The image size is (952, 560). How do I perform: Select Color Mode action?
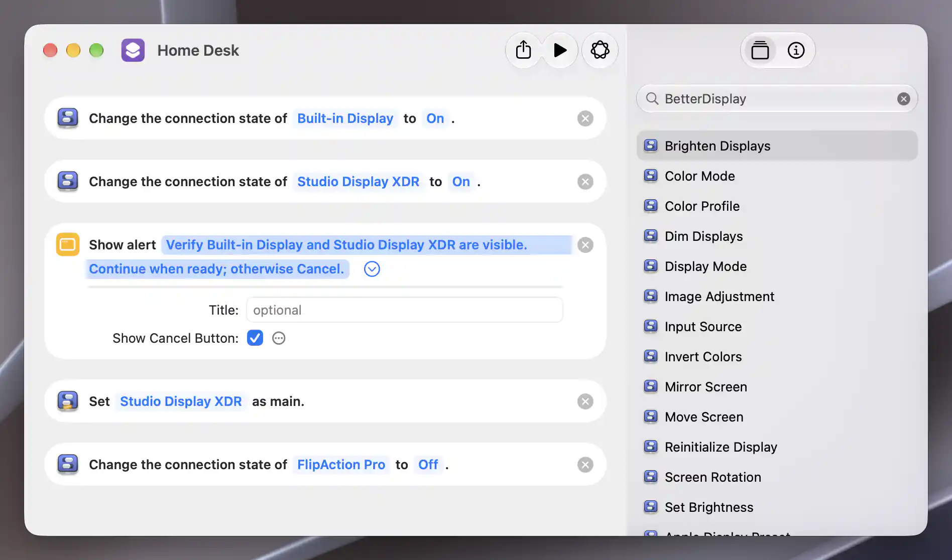coord(777,176)
